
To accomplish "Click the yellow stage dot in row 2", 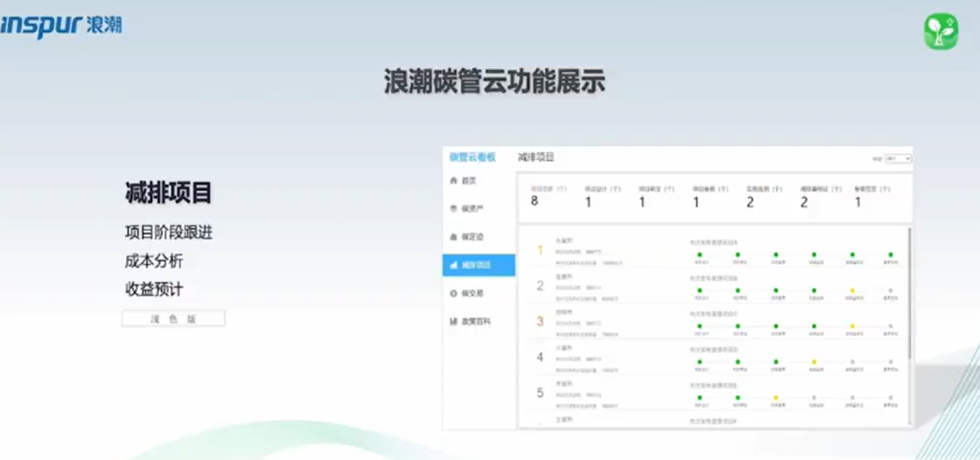I will 852,290.
